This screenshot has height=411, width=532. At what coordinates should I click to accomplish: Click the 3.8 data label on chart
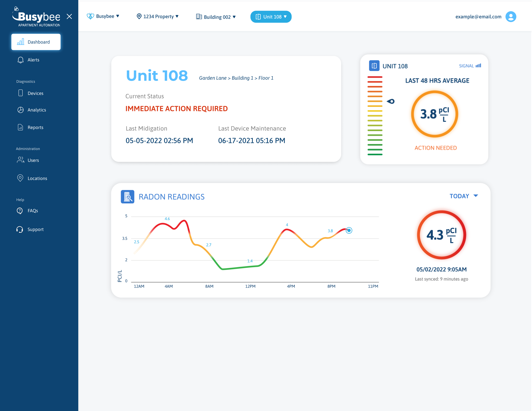330,231
